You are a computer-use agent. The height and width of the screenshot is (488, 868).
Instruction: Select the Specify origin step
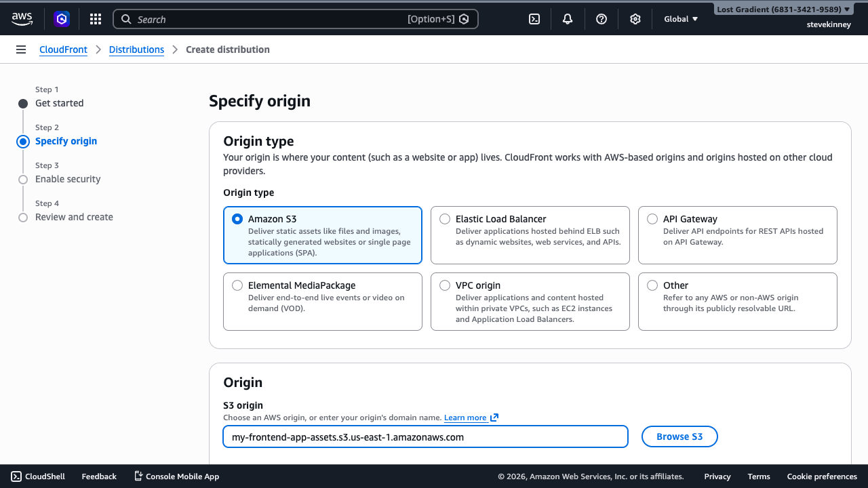click(66, 141)
